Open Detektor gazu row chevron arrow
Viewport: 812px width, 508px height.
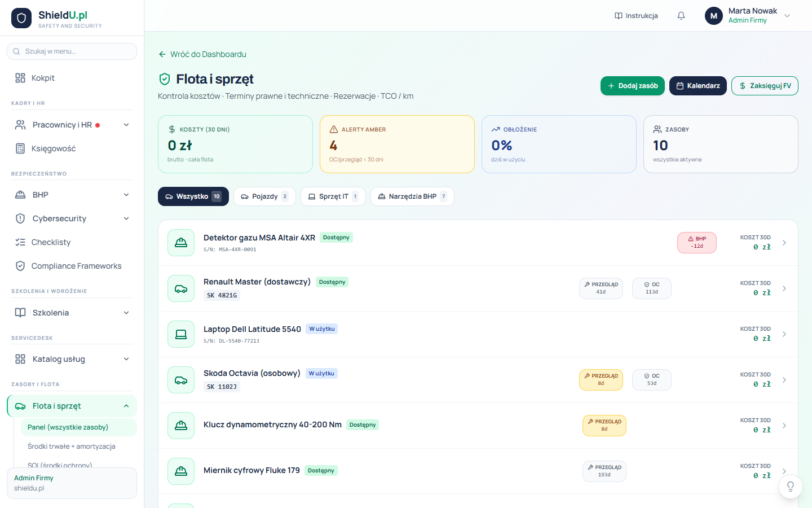click(784, 243)
